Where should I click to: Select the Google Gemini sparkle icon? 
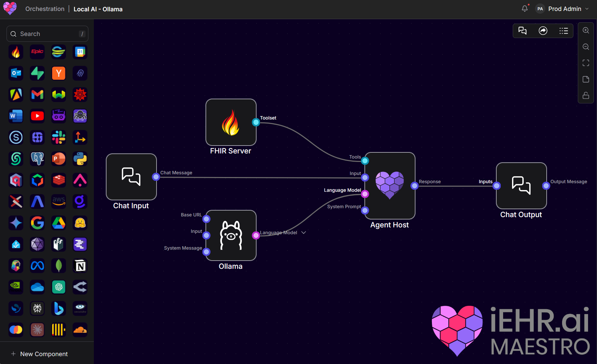pos(16,223)
